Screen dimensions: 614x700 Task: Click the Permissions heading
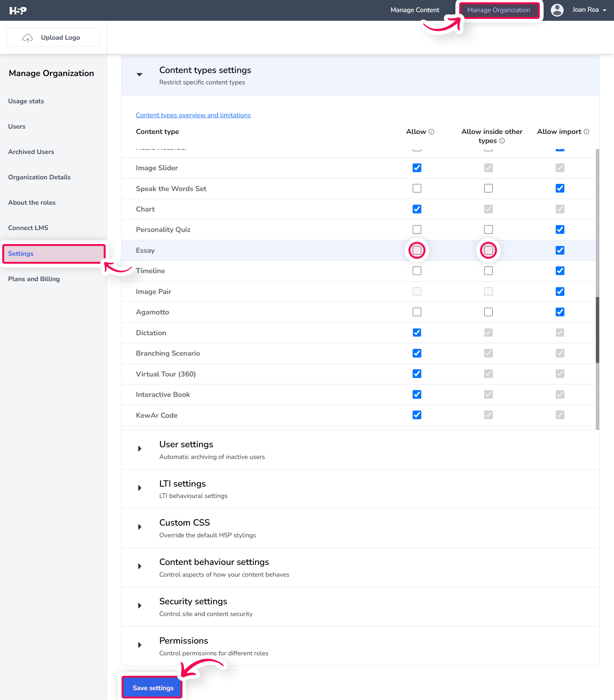pos(184,641)
